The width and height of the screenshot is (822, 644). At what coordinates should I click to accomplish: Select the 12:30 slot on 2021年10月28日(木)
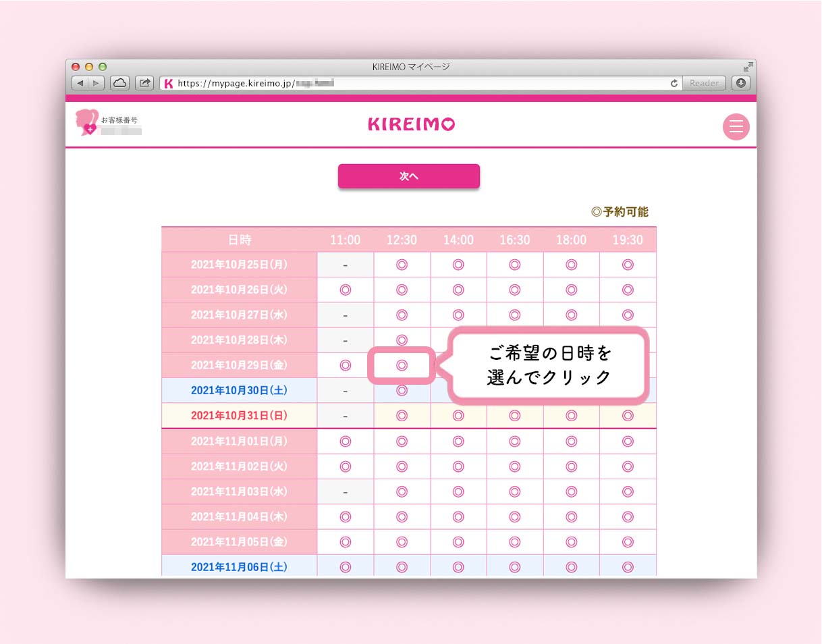click(x=402, y=340)
